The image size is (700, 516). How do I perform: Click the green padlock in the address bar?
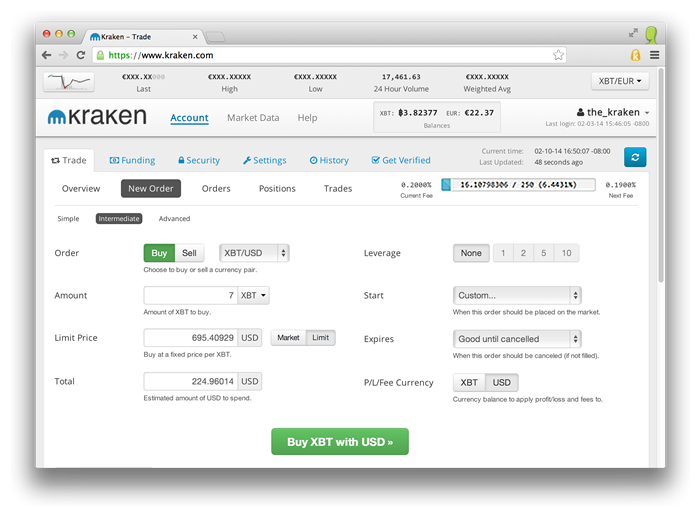(100, 55)
